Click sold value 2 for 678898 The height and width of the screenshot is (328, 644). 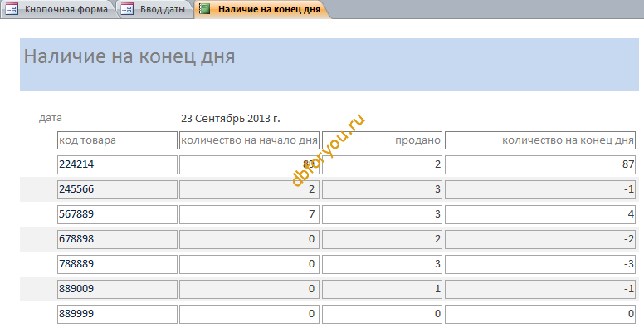[x=382, y=239]
